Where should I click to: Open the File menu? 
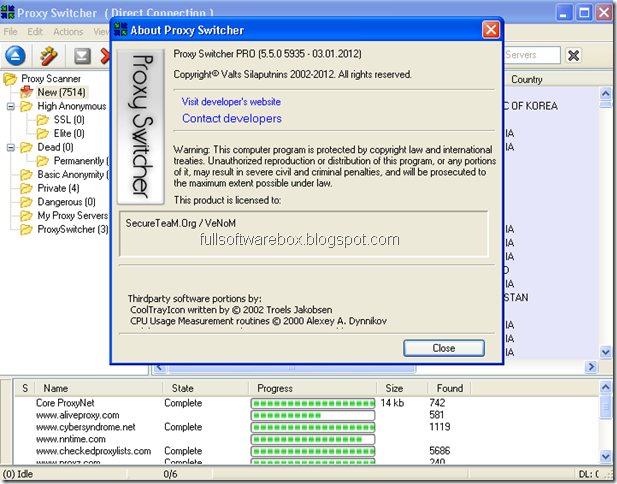click(x=10, y=32)
